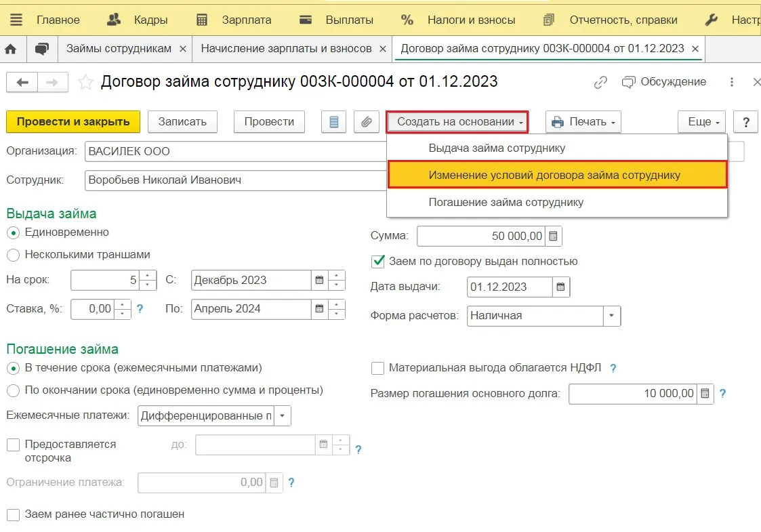Open calendar picker for Дата выдачи
This screenshot has height=532, width=761.
(x=561, y=287)
